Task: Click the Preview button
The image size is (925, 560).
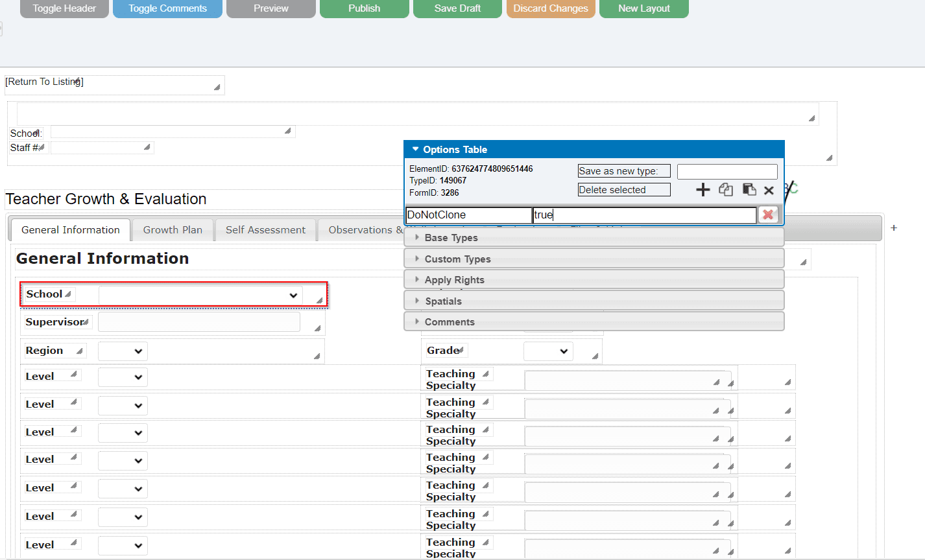Action: coord(271,8)
